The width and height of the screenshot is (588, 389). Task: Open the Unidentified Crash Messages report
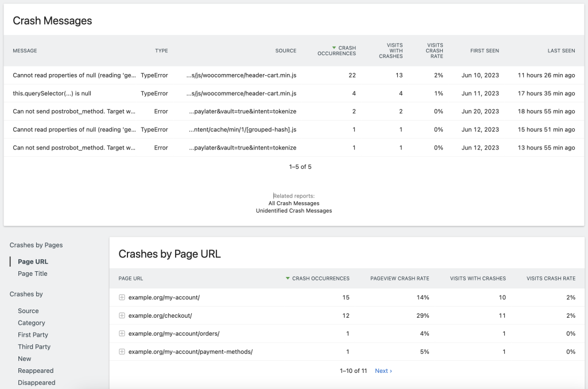(294, 211)
